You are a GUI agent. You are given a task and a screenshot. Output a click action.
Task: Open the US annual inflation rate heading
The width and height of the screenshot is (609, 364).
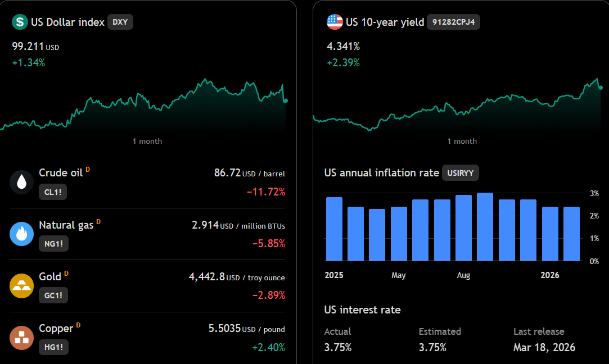pyautogui.click(x=381, y=172)
